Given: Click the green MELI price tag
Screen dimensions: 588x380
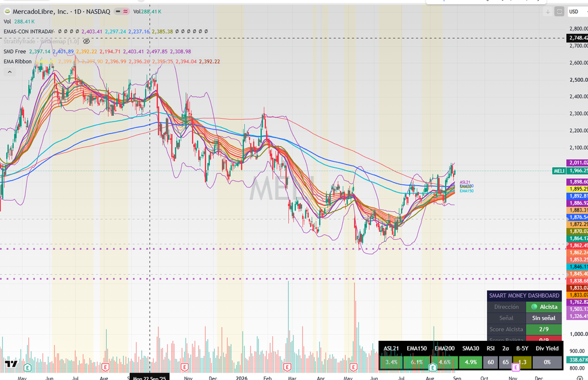Looking at the screenshot, I should click(x=559, y=171).
